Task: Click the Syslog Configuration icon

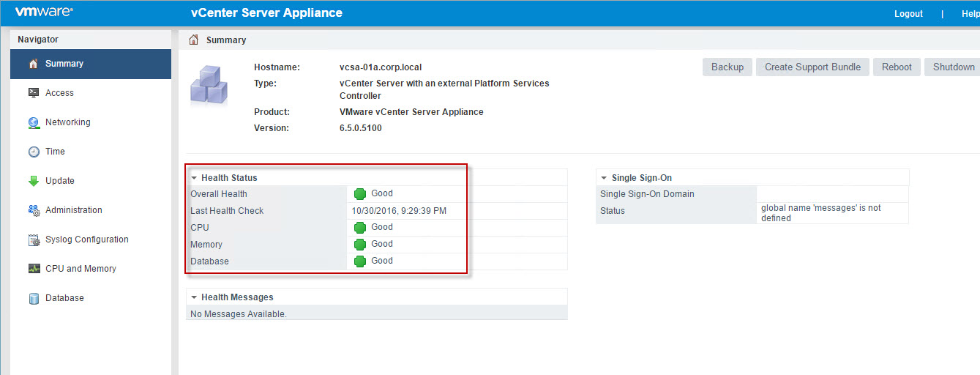Action: [33, 240]
